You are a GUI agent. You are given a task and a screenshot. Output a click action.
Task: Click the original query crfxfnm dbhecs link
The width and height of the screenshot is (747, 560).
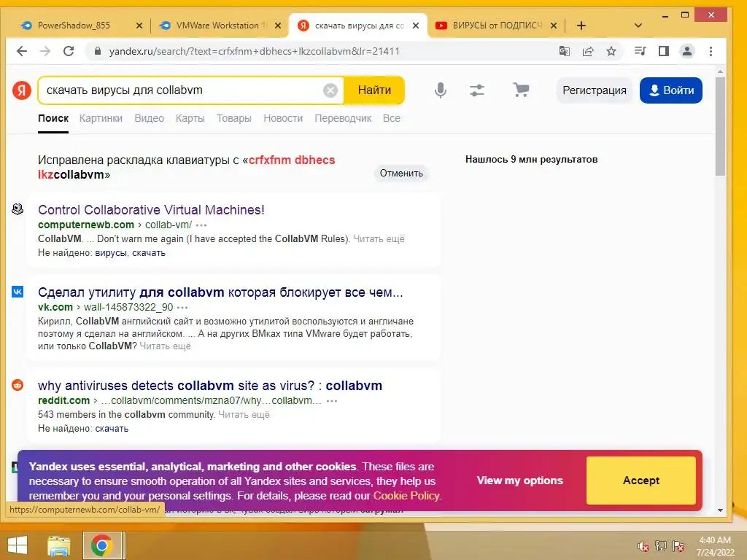[x=186, y=167]
